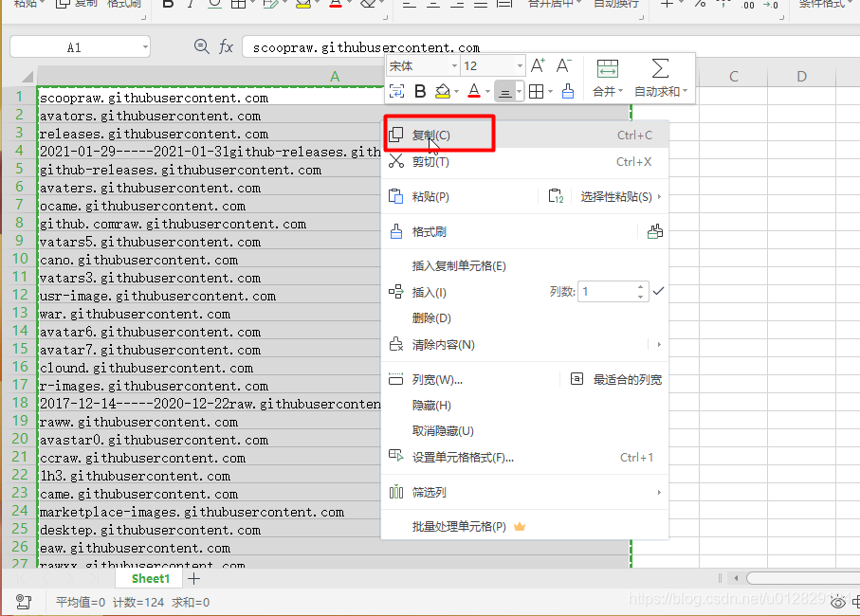This screenshot has width=860, height=616.
Task: Choose 复制(C) from the context menu
Action: [525, 135]
